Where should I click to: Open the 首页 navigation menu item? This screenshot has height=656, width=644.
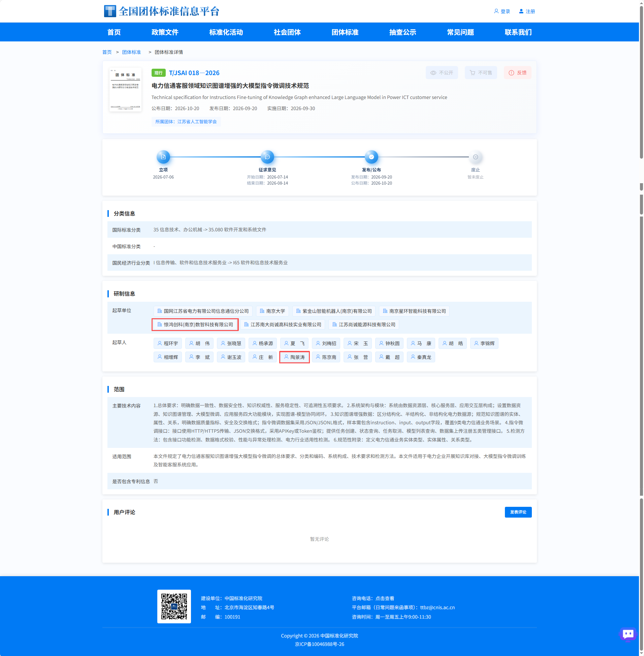[114, 32]
